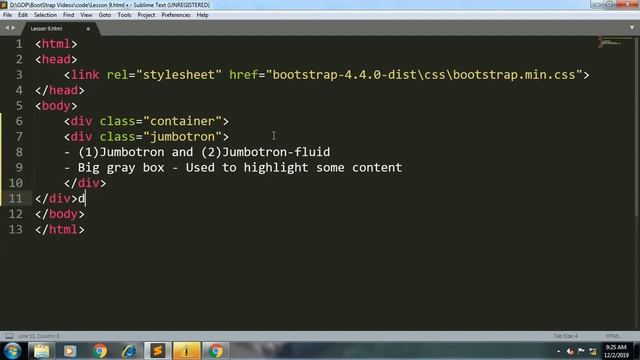Image resolution: width=640 pixels, height=360 pixels.
Task: Click the Action Center flag tray icon
Action: tap(581, 351)
